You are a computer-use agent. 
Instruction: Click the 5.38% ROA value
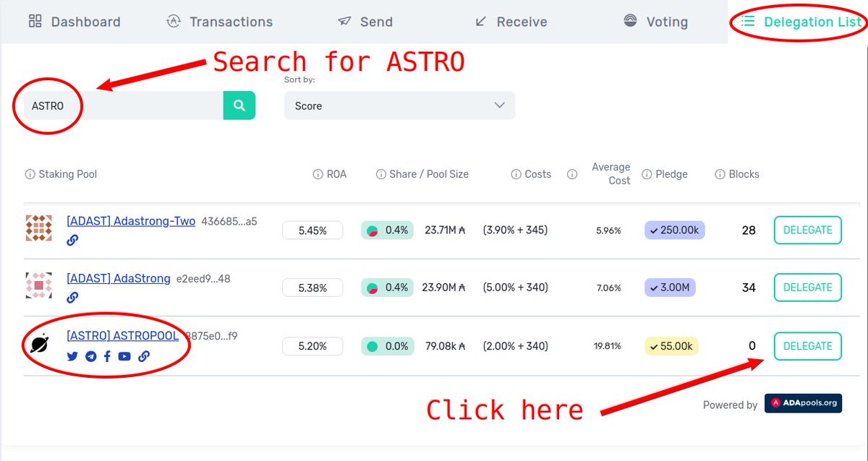point(312,288)
